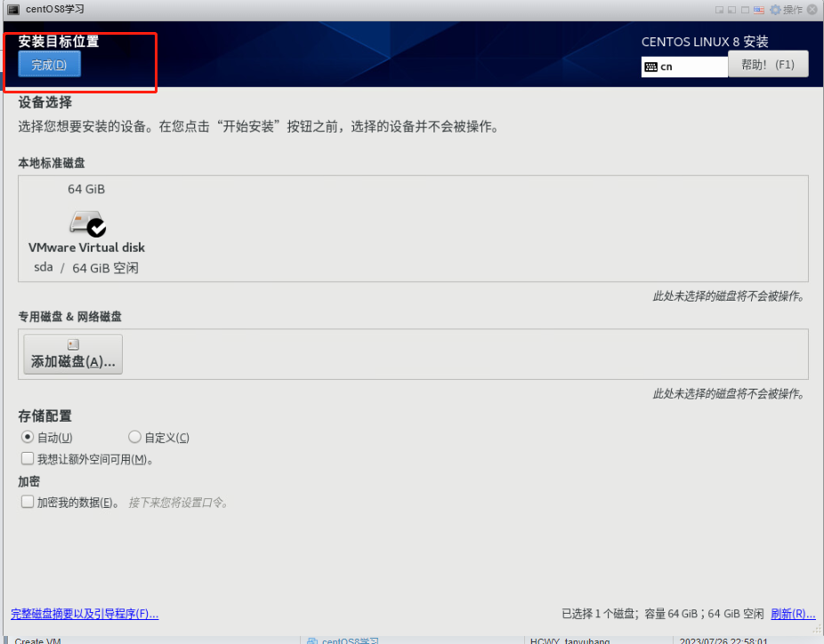
Task: Enable 加密我的数据(E) encryption checkbox
Action: (28, 502)
